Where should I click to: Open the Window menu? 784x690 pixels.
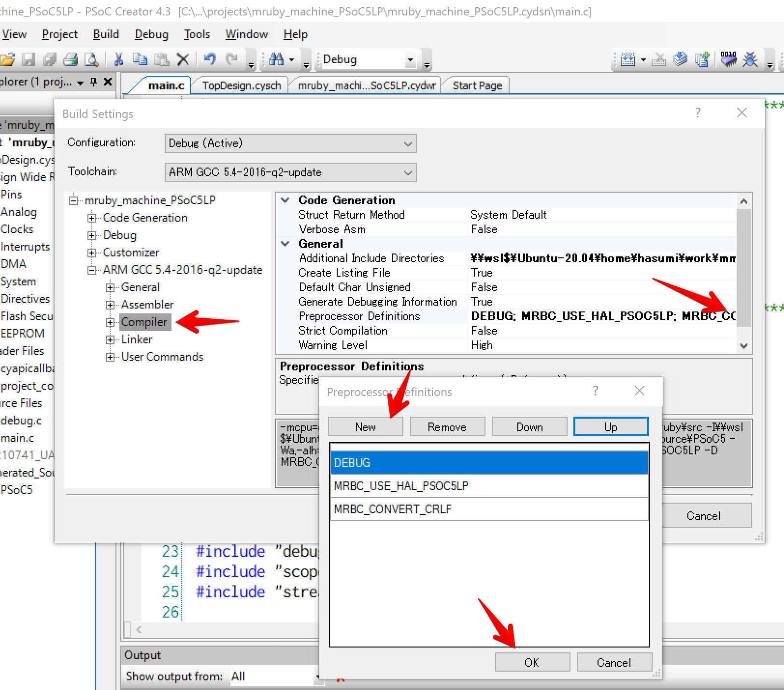246,34
